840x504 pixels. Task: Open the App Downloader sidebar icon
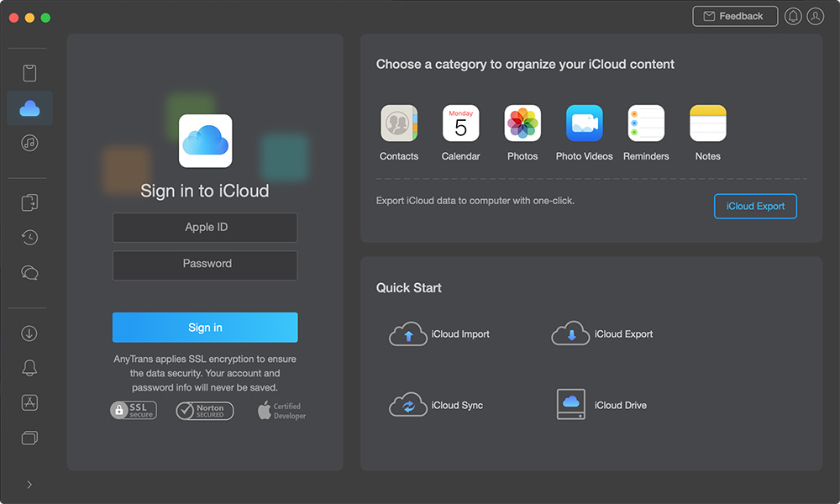pos(29,402)
